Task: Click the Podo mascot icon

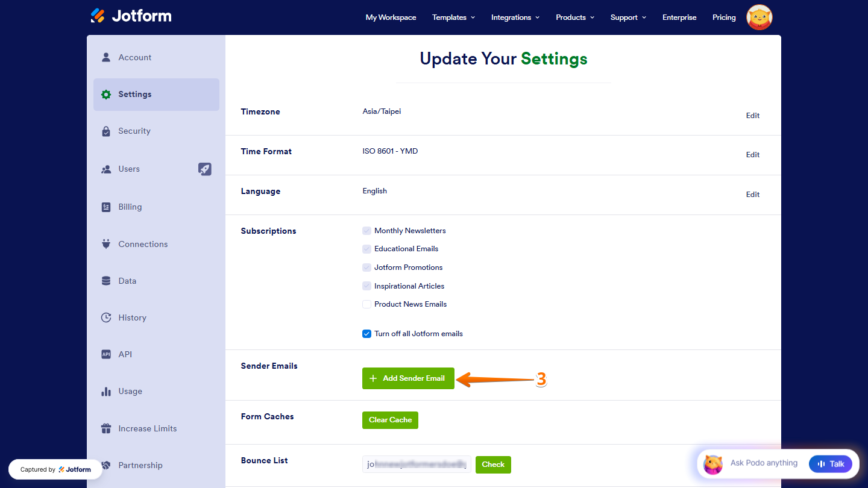Action: (x=713, y=464)
